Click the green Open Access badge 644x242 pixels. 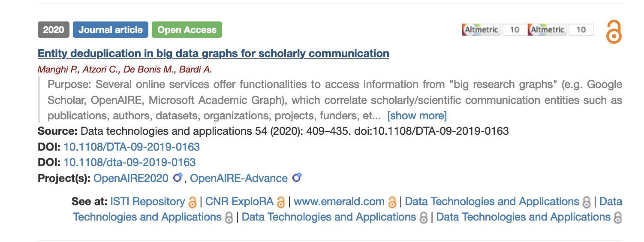pyautogui.click(x=187, y=30)
